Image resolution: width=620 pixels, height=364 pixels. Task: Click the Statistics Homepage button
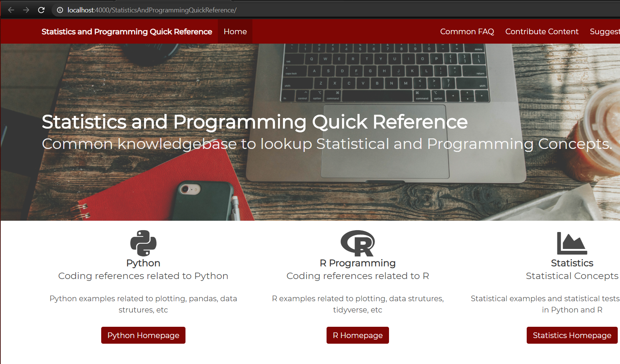[572, 335]
